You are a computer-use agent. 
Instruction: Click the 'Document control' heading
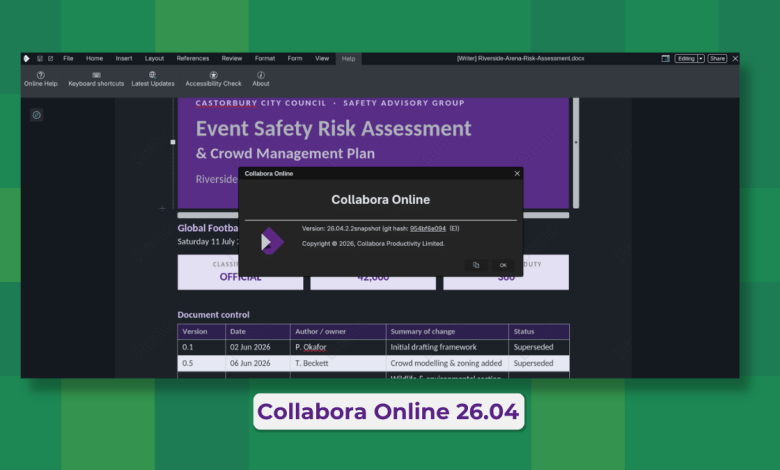click(x=213, y=315)
